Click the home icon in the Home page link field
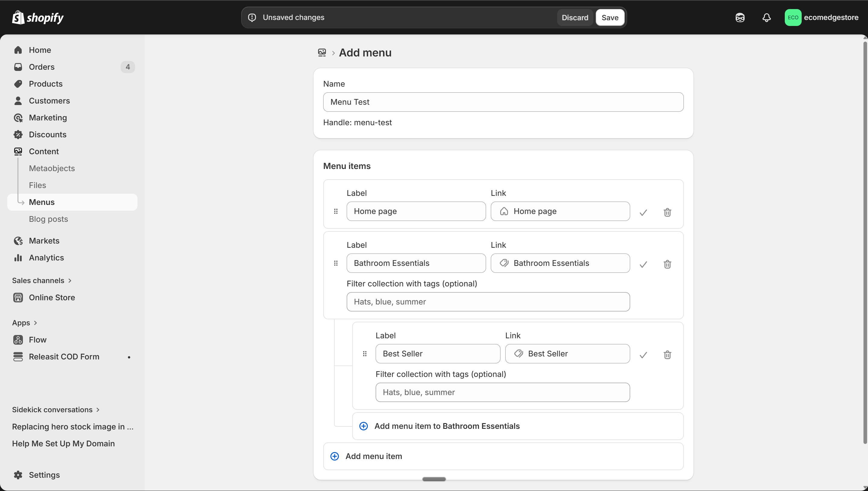 504,211
